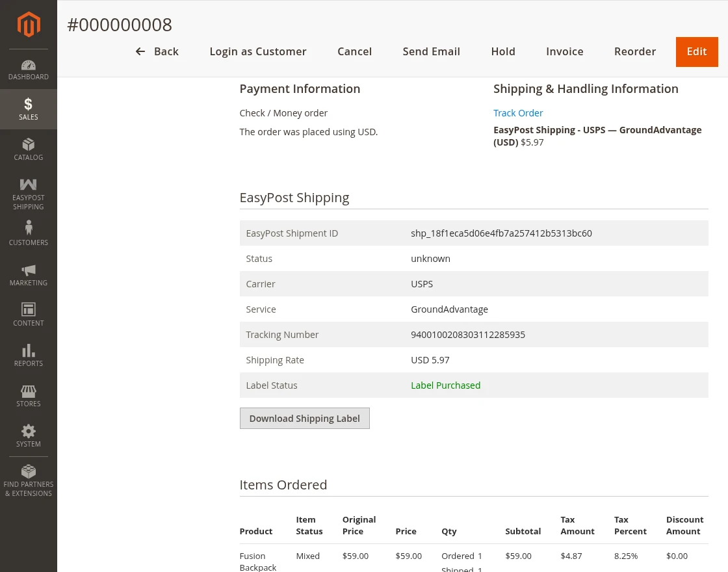The image size is (728, 572).
Task: Click the Reorder button
Action: tap(634, 51)
